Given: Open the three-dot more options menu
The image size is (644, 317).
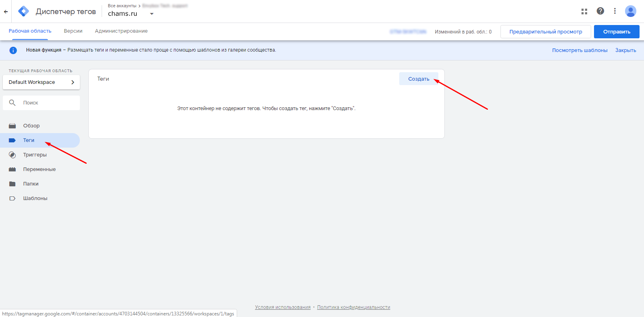Looking at the screenshot, I should [615, 11].
